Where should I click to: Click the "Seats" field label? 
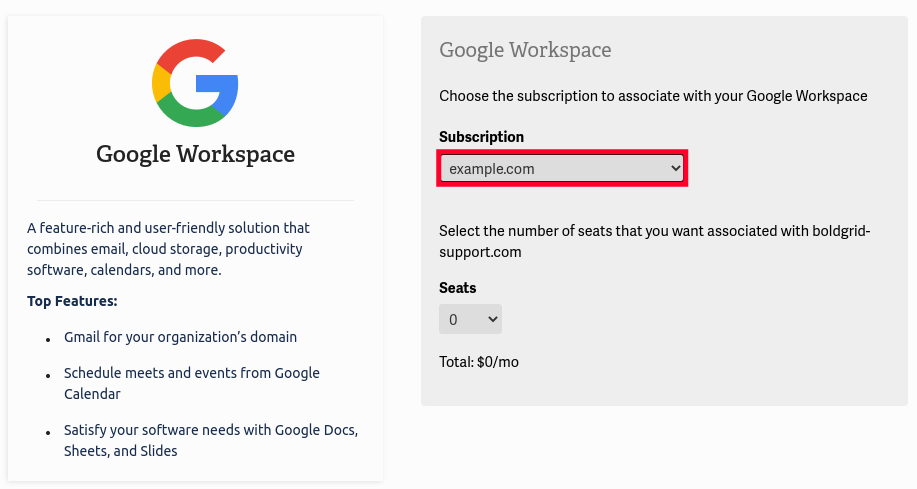(458, 288)
